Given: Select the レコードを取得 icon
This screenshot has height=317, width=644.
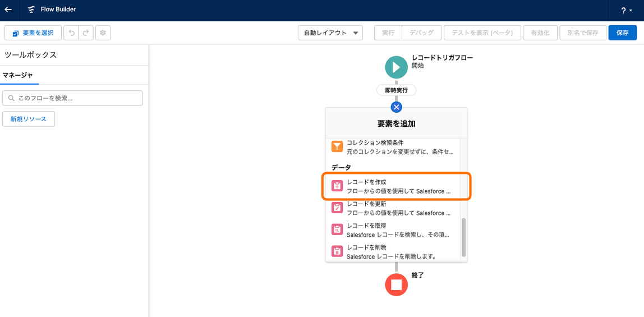Looking at the screenshot, I should tap(337, 230).
